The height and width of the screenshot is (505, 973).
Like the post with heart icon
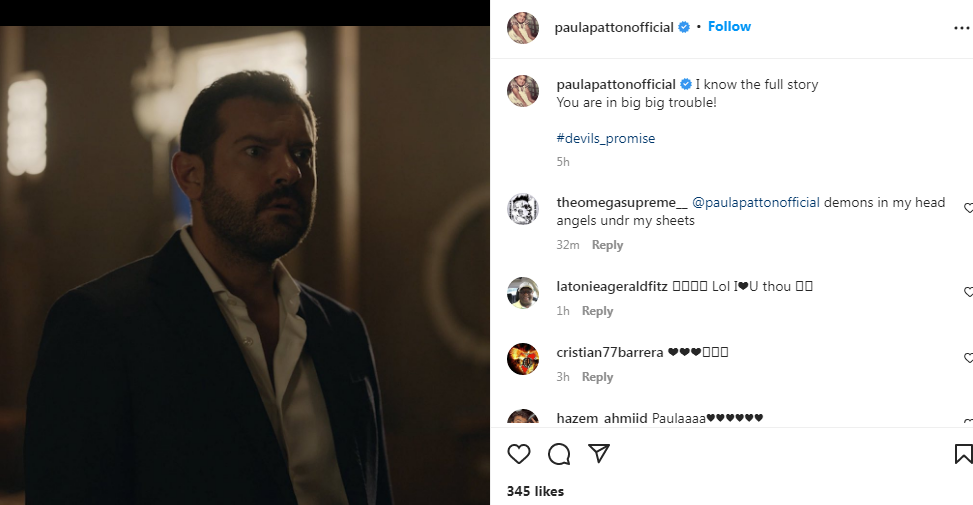point(519,454)
